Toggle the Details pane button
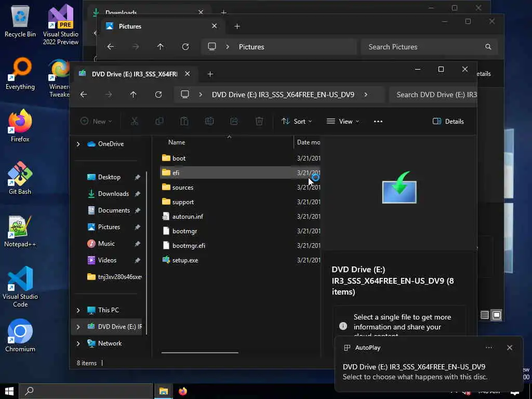Screen dimensions: 532x399 (448, 122)
